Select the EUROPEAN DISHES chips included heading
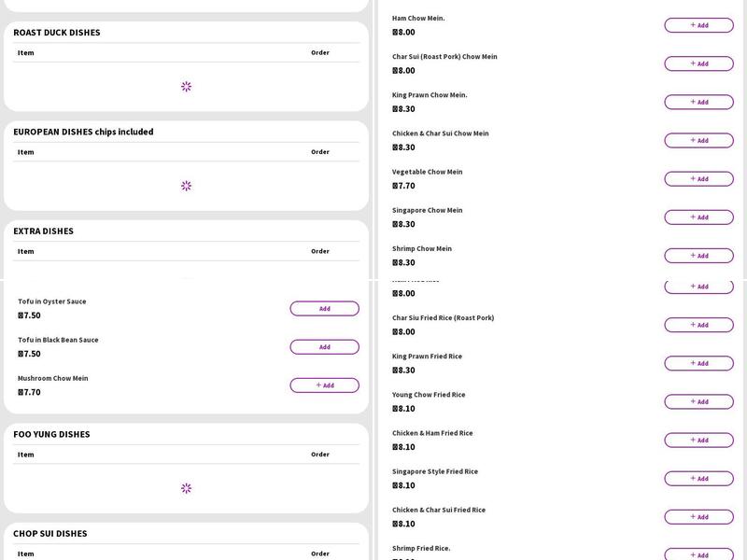747x560 pixels. point(83,132)
